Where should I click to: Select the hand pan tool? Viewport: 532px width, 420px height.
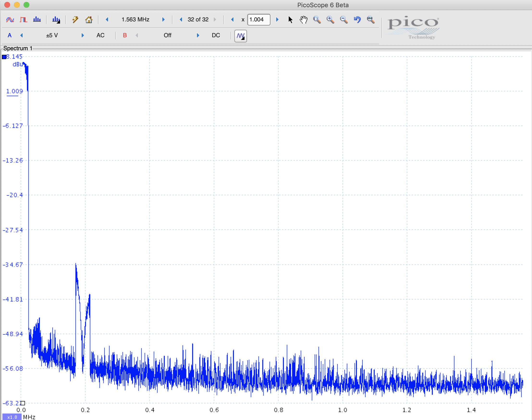(304, 20)
